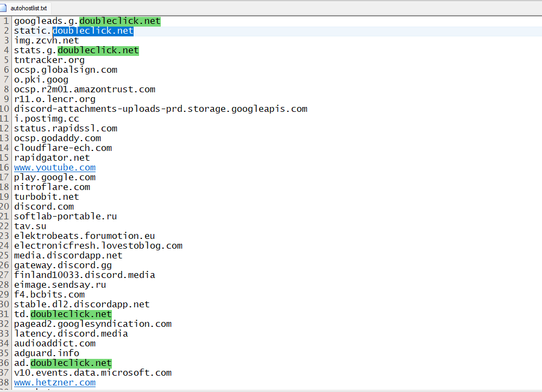This screenshot has width=542, height=392.
Task: Click finland10033.discord.media line
Action: click(x=84, y=275)
